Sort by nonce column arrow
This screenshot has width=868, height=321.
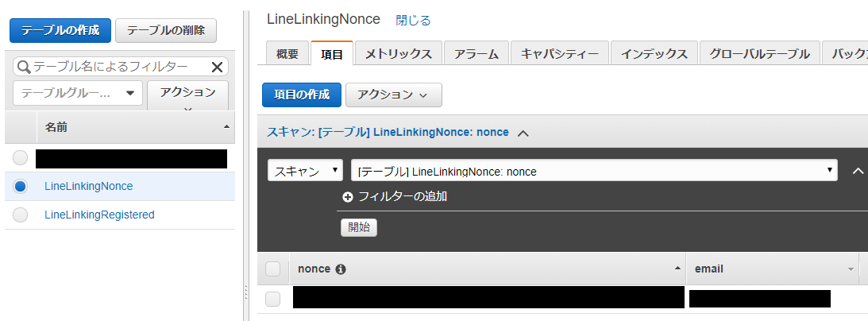pos(677,269)
